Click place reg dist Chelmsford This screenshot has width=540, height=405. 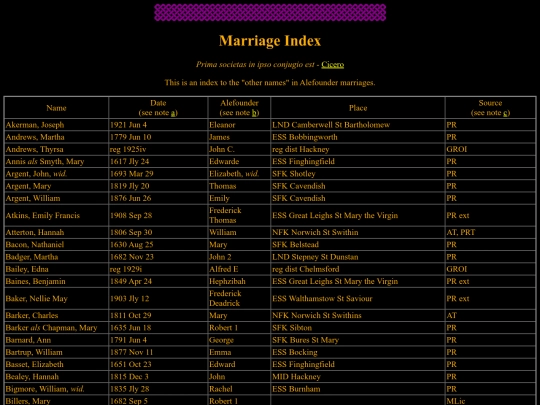pos(306,269)
